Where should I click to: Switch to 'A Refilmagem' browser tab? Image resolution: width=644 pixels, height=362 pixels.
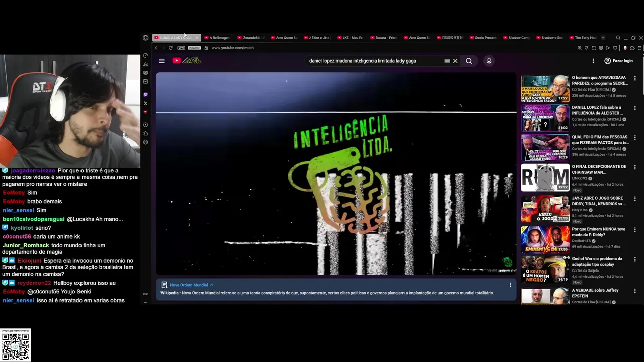(x=217, y=38)
